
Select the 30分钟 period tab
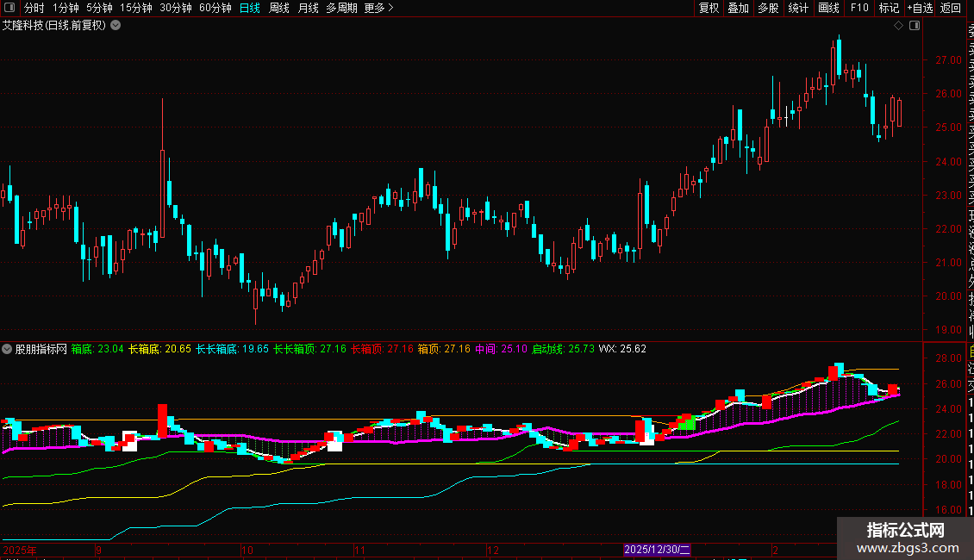coord(176,8)
